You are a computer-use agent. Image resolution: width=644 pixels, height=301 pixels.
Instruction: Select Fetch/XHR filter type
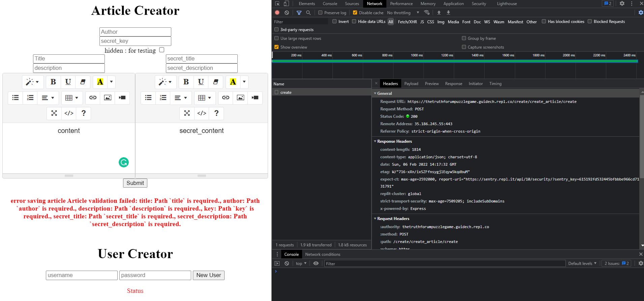click(x=407, y=22)
